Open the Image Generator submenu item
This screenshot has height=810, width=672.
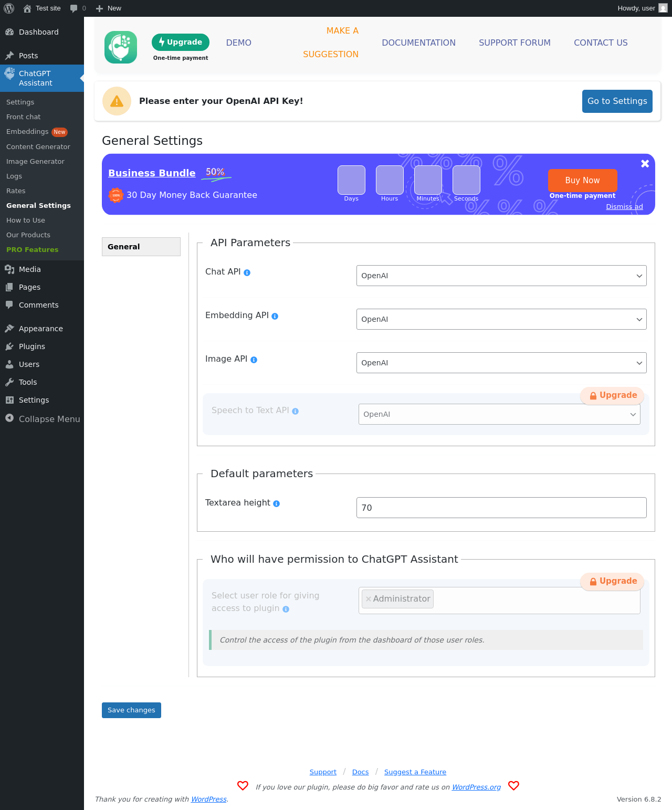(x=36, y=162)
